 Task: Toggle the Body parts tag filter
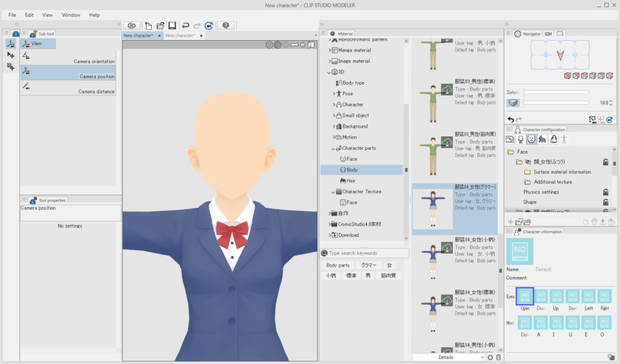coord(338,265)
